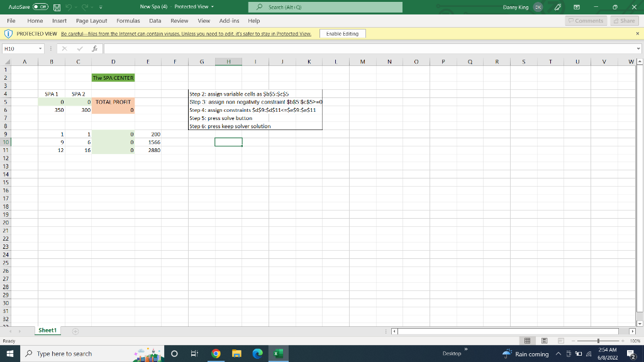The width and height of the screenshot is (644, 362).
Task: Select Normal view icon in status bar
Action: (x=527, y=340)
